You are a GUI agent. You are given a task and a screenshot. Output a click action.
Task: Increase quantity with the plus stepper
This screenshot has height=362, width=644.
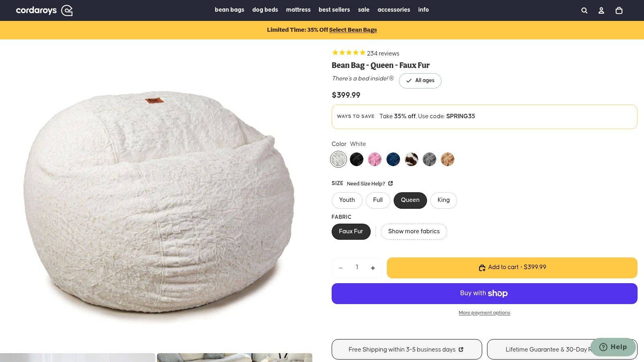pos(373,267)
